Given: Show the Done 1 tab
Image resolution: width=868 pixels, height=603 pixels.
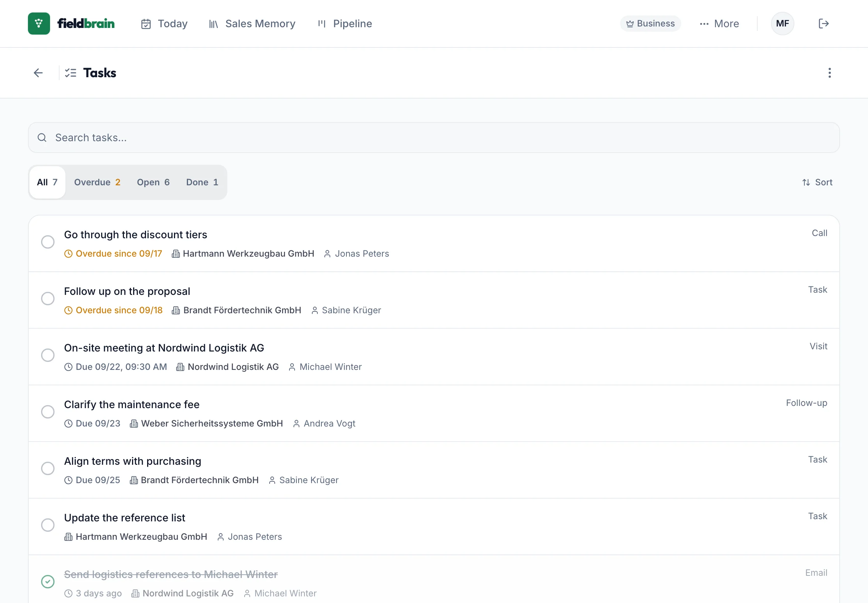Looking at the screenshot, I should point(202,182).
